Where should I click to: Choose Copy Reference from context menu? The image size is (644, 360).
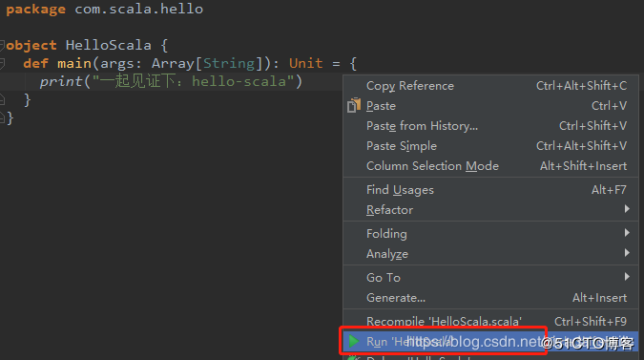tap(490, 86)
